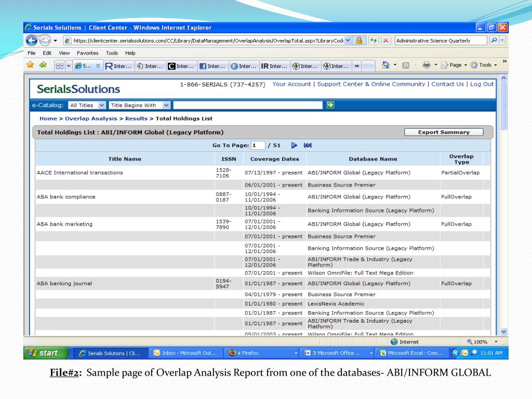Click the Export Summary button
This screenshot has height=399, width=532.
(x=444, y=132)
